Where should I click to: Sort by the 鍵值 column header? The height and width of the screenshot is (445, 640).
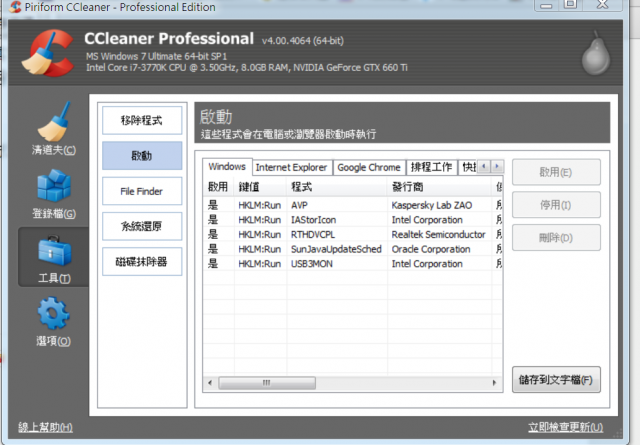click(x=260, y=187)
